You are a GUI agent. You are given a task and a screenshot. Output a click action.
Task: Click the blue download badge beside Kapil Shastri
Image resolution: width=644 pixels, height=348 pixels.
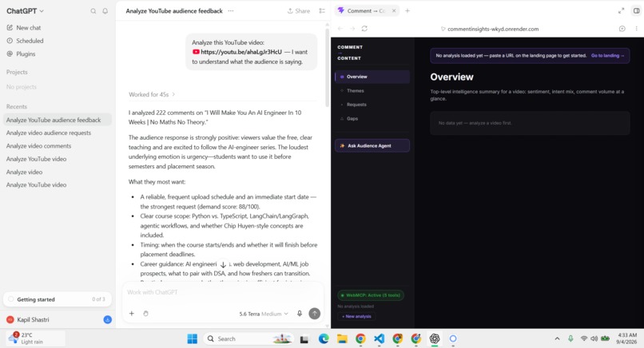[x=108, y=319]
